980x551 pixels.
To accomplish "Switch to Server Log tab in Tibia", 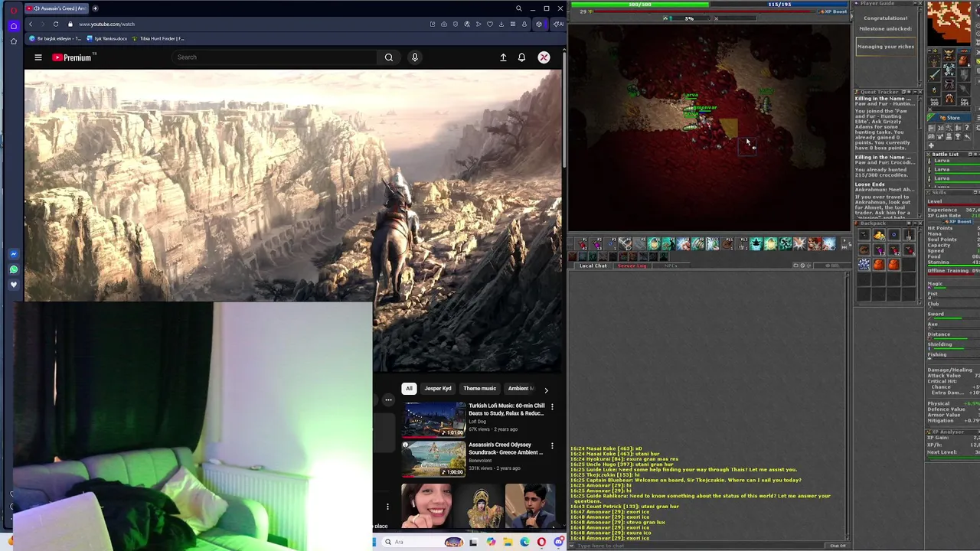I will [x=632, y=266].
